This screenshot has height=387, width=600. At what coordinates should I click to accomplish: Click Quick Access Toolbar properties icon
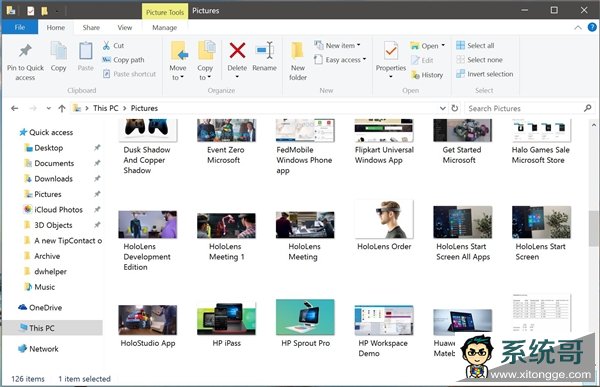point(31,11)
